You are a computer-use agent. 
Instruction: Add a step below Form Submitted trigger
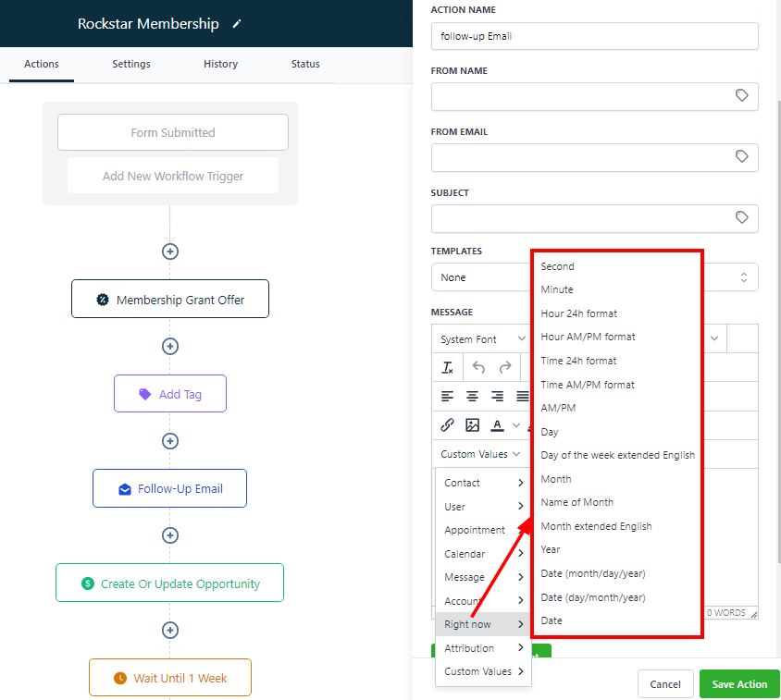pos(170,252)
